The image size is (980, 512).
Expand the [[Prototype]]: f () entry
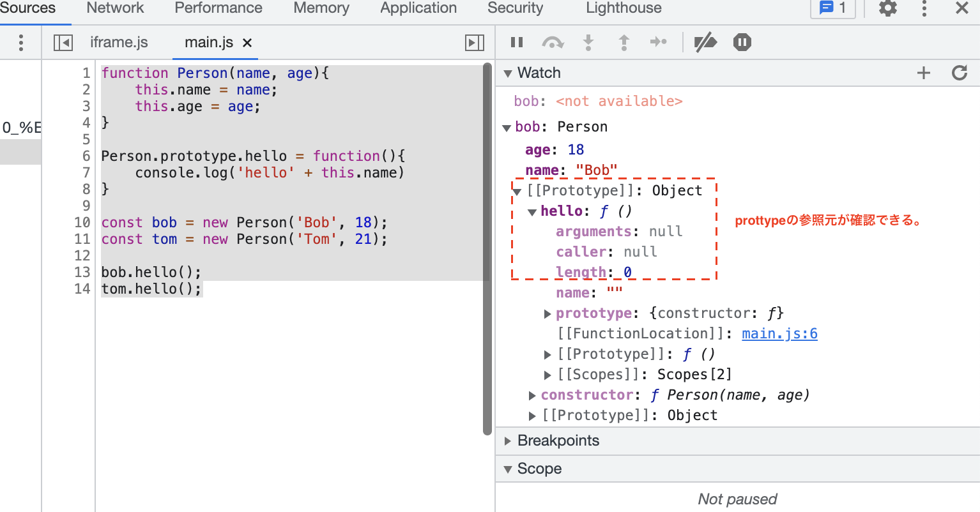[x=547, y=354]
